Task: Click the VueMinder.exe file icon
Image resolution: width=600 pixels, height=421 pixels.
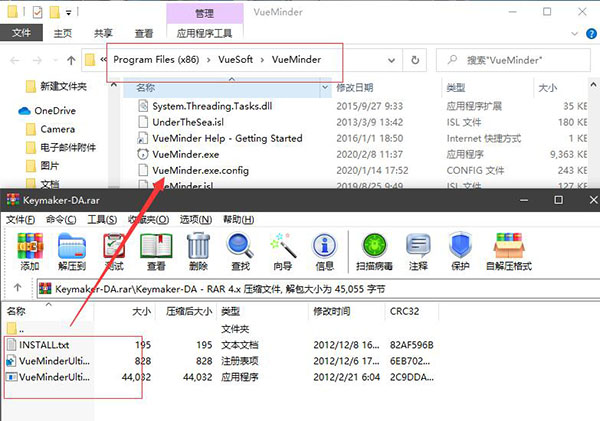Action: [143, 154]
